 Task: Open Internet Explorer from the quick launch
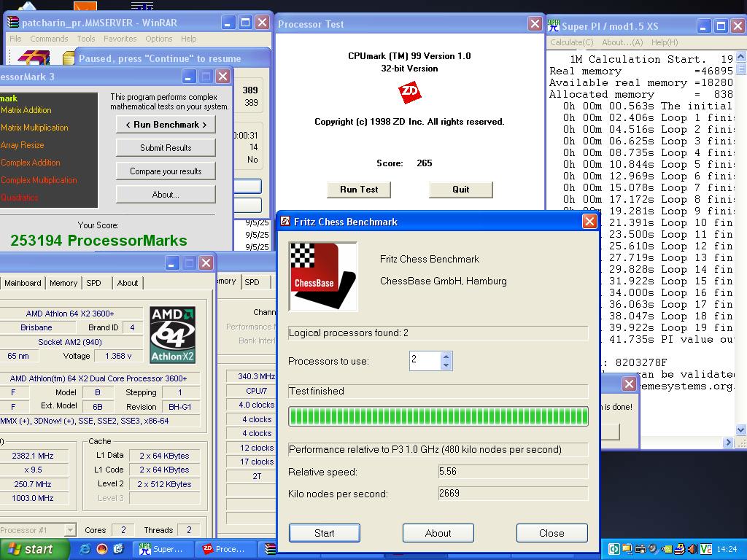pyautogui.click(x=85, y=549)
